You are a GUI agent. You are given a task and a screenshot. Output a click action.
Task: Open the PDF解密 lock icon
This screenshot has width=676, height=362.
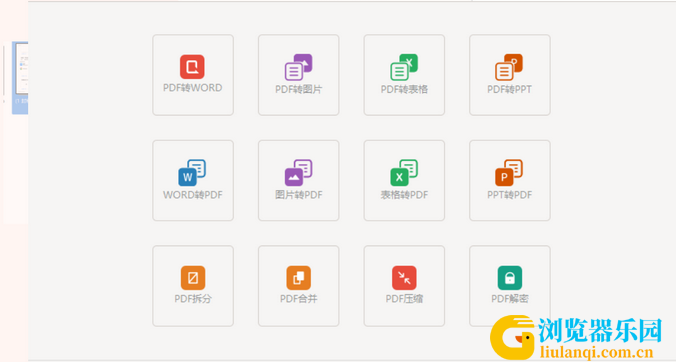pyautogui.click(x=510, y=278)
